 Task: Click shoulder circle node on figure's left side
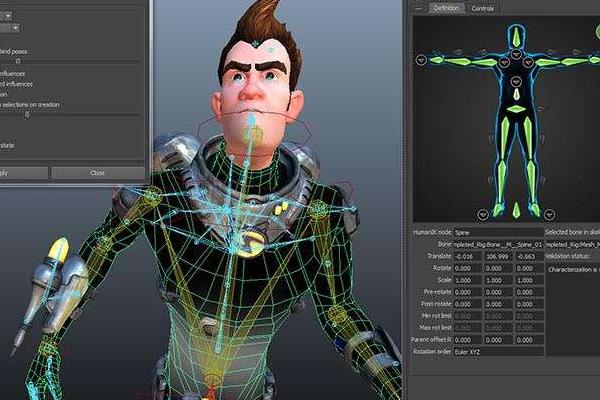(504, 62)
